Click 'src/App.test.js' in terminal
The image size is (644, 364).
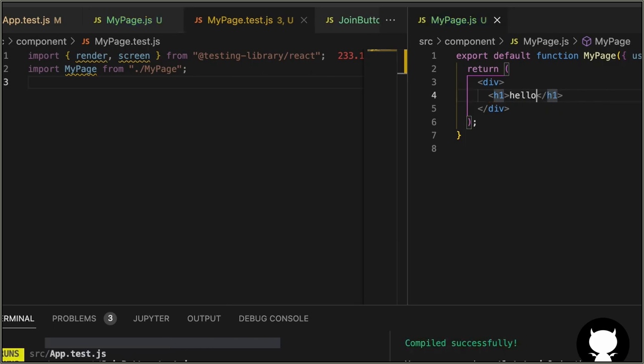(x=68, y=354)
